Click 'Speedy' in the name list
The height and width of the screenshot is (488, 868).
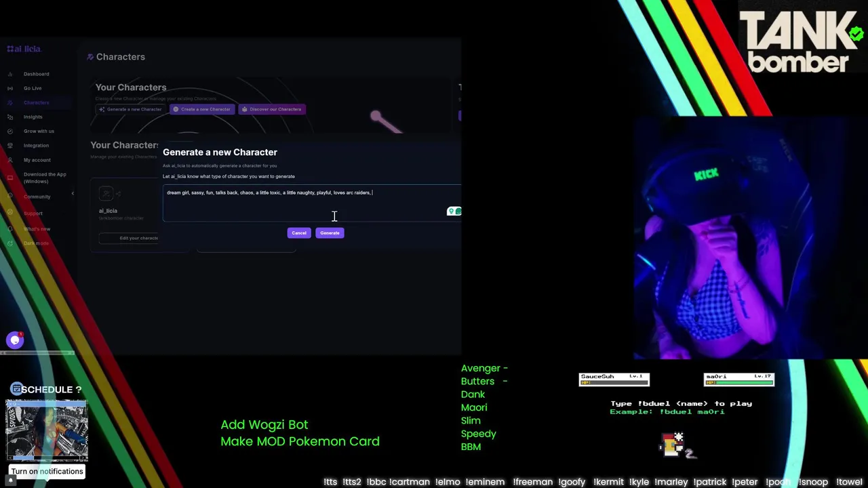pyautogui.click(x=478, y=434)
